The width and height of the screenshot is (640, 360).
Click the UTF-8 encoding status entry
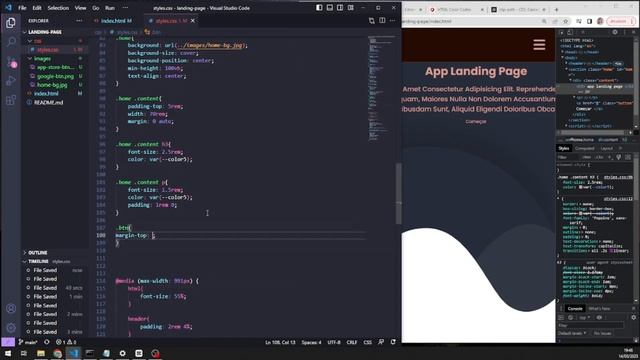click(334, 342)
